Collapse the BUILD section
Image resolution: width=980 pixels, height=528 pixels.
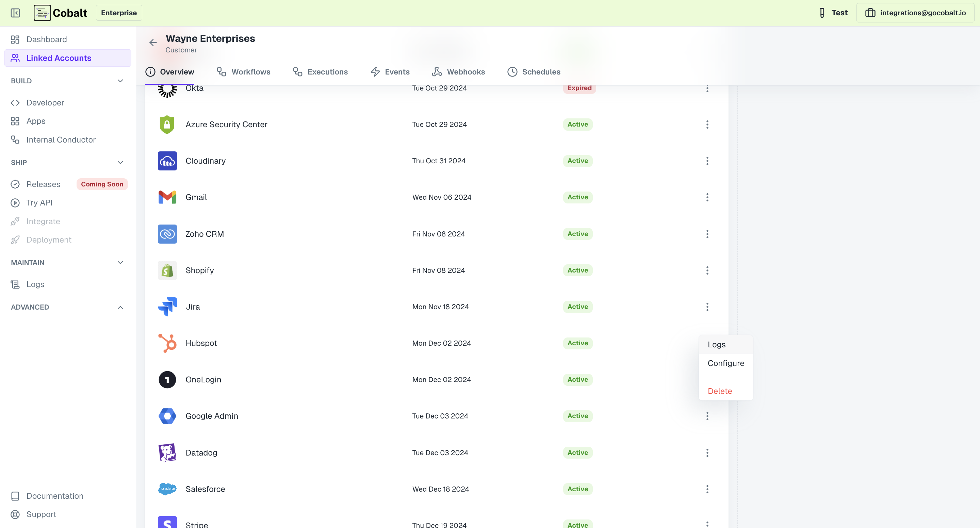pyautogui.click(x=120, y=81)
